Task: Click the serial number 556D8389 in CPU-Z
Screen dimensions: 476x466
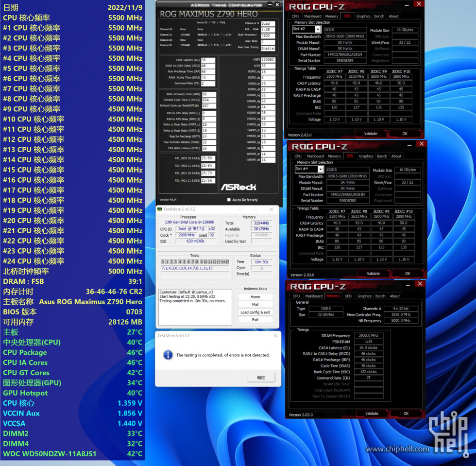Action: tap(345, 61)
